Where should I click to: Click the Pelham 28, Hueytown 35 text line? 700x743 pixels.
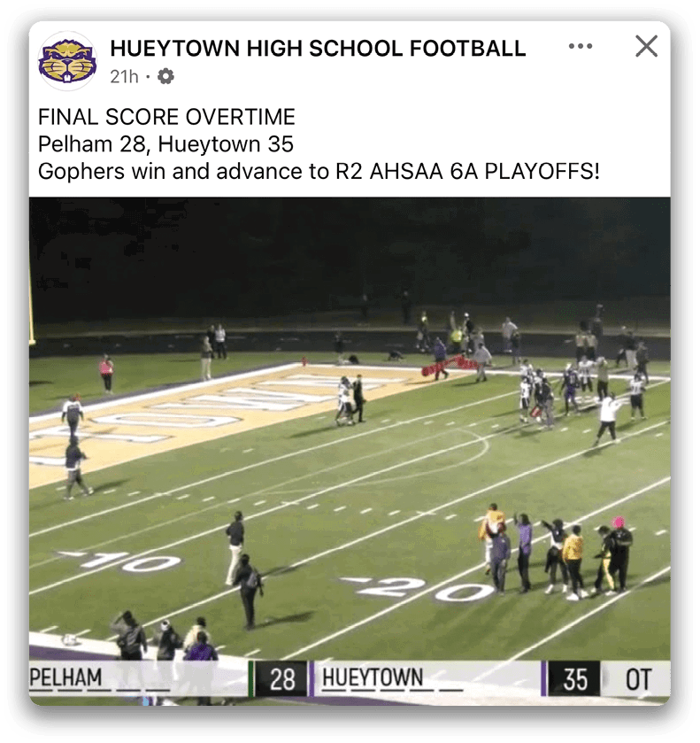165,144
